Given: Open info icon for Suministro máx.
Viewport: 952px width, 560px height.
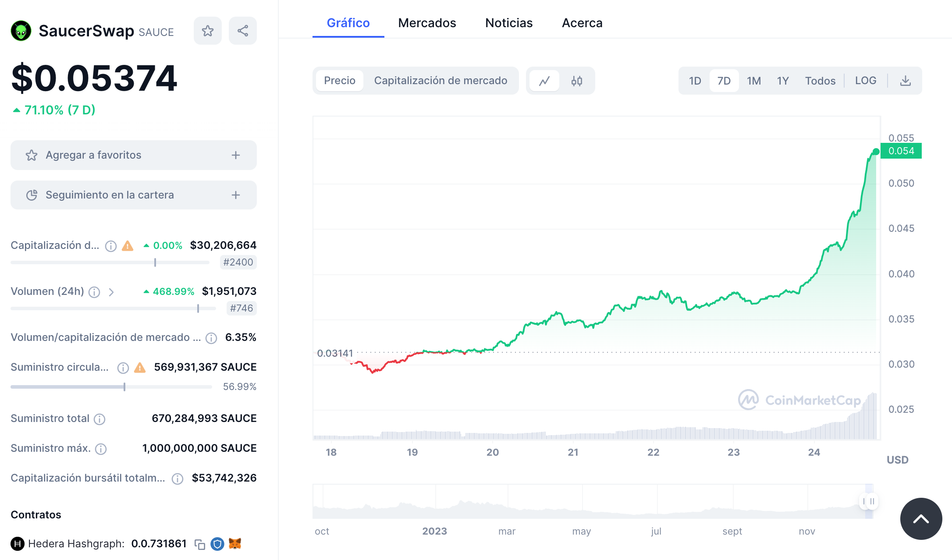Looking at the screenshot, I should (101, 449).
